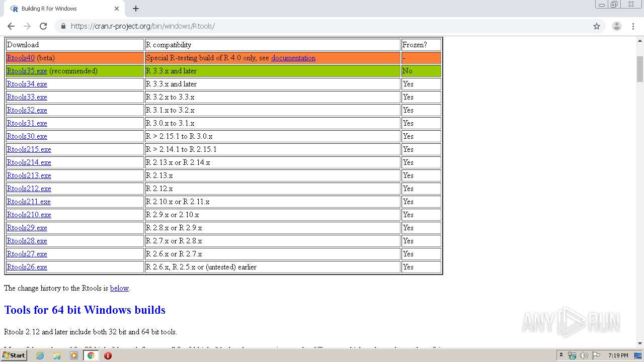Download Rtools212.exe

click(x=29, y=189)
